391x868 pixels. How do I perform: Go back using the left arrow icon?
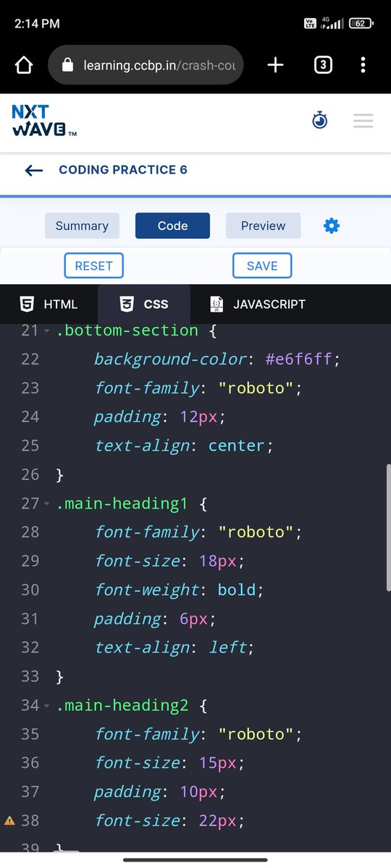coord(34,170)
